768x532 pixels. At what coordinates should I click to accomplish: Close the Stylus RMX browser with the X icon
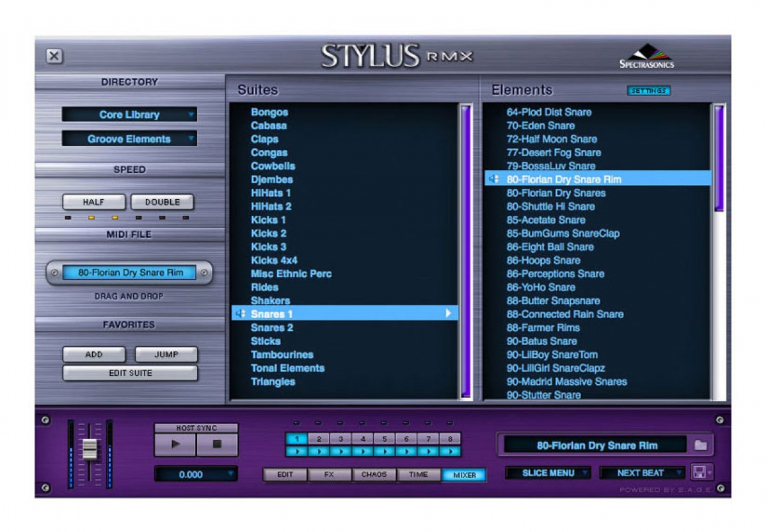(54, 56)
